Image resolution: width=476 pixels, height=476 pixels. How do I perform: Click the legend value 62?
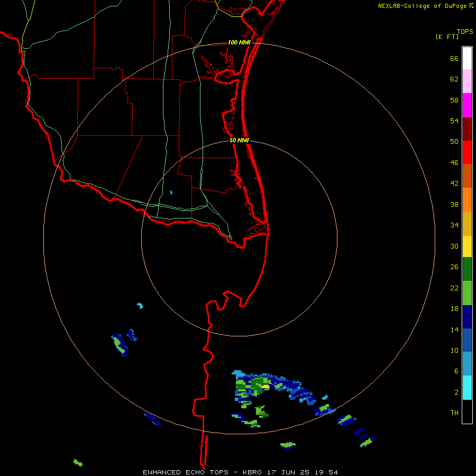454,79
